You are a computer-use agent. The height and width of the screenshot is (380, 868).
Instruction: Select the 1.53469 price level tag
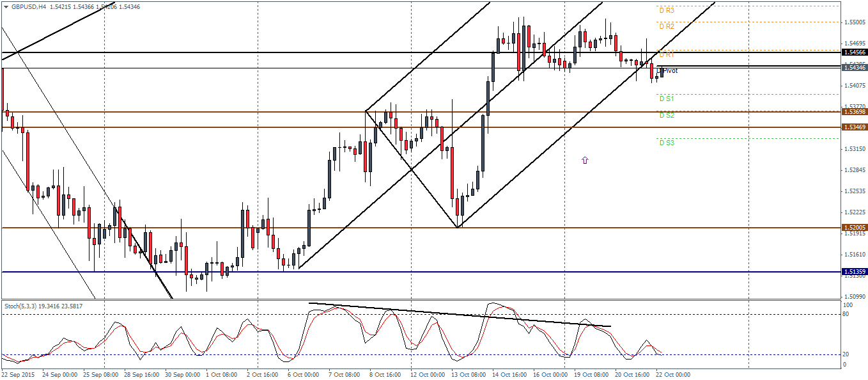click(x=854, y=127)
